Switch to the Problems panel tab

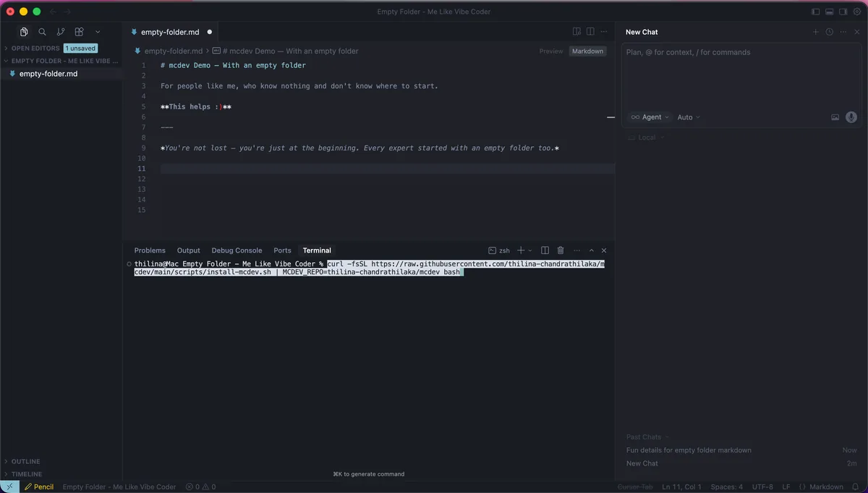point(150,250)
